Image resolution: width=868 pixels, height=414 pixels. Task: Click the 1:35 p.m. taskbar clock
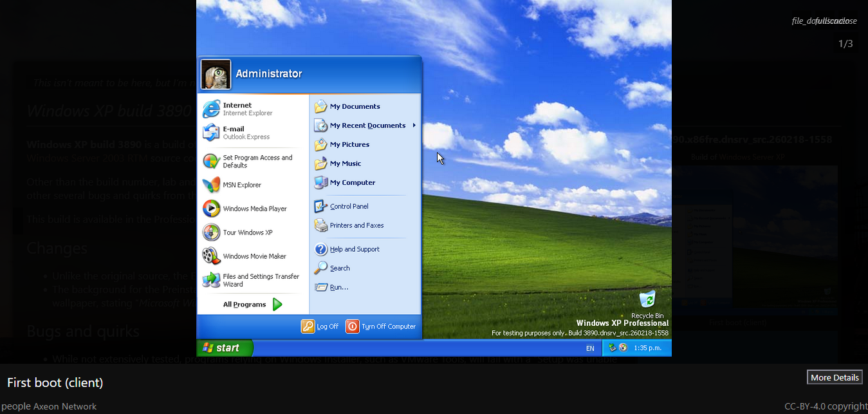[x=648, y=348]
